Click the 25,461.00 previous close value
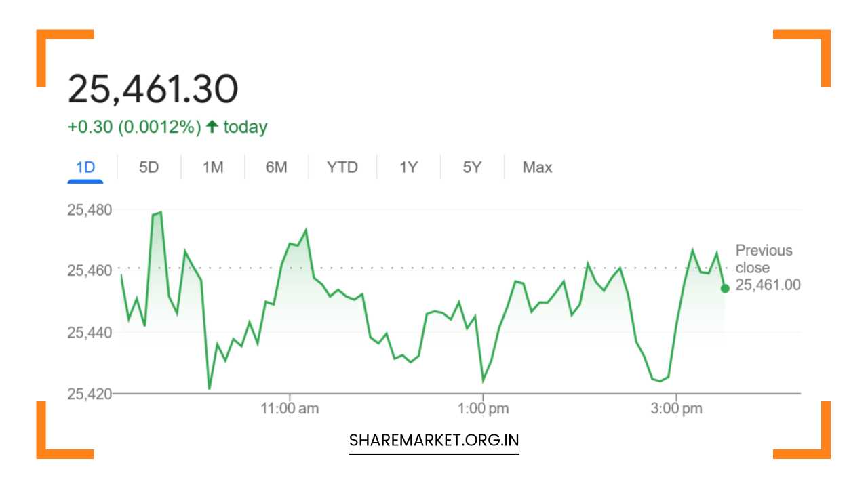868x488 pixels. point(768,285)
